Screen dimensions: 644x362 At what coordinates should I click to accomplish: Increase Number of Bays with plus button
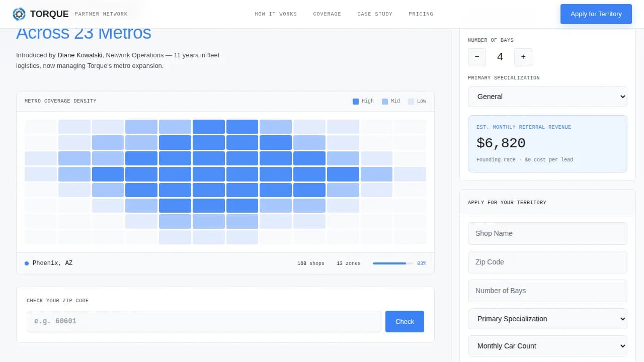coord(523,57)
